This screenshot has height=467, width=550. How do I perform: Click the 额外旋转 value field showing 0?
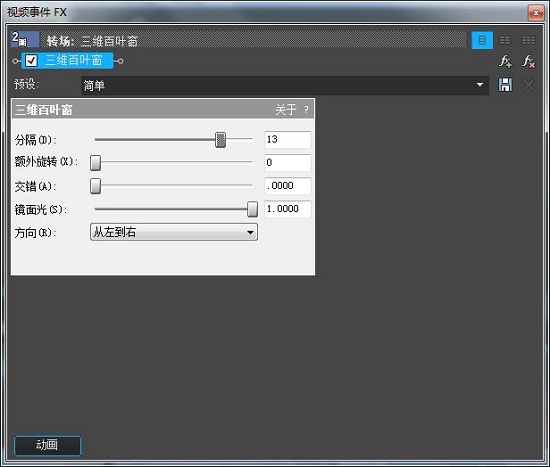[x=288, y=163]
